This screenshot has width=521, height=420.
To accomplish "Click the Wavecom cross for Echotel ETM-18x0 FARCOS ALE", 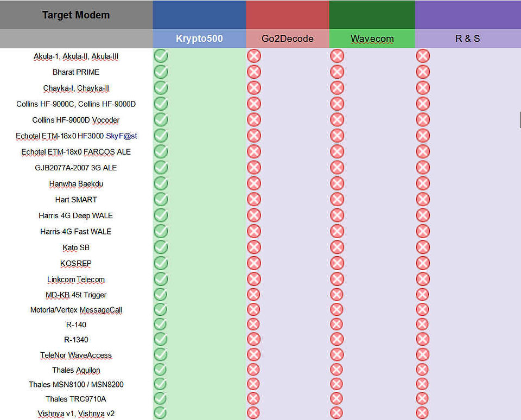I will [x=337, y=151].
